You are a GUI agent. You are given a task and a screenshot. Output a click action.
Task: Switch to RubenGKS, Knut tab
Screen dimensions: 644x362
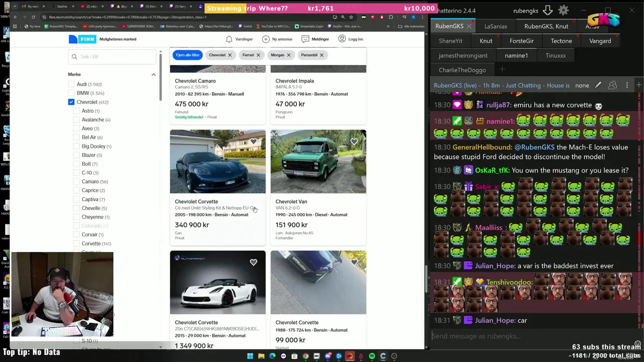(x=546, y=26)
